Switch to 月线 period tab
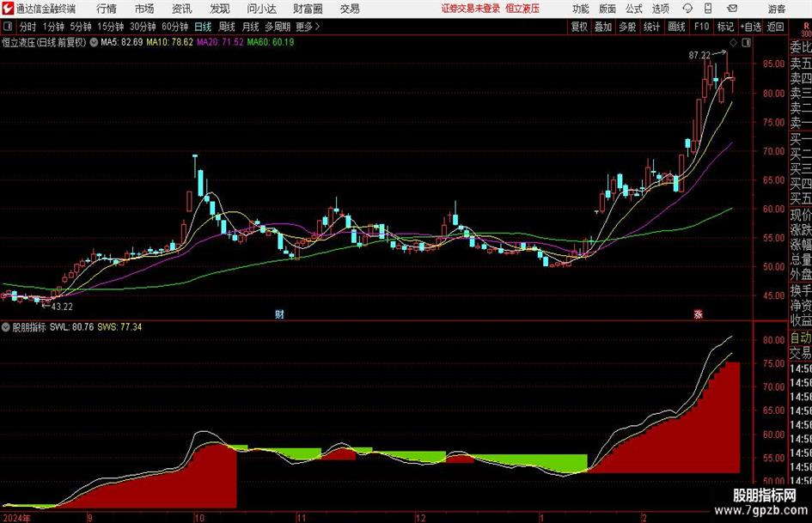The image size is (812, 523). click(251, 27)
